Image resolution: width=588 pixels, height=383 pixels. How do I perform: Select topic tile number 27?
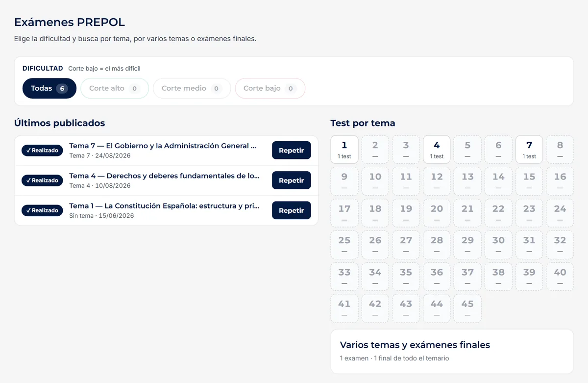point(406,245)
